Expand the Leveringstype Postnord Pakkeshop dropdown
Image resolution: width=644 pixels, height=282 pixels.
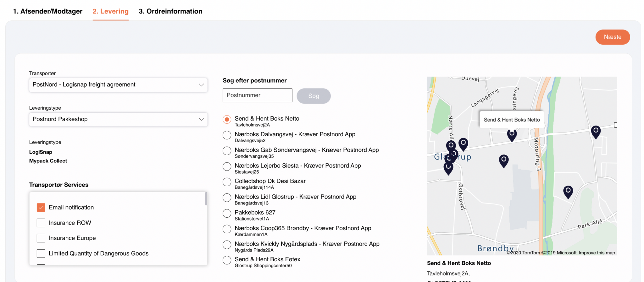coord(118,119)
